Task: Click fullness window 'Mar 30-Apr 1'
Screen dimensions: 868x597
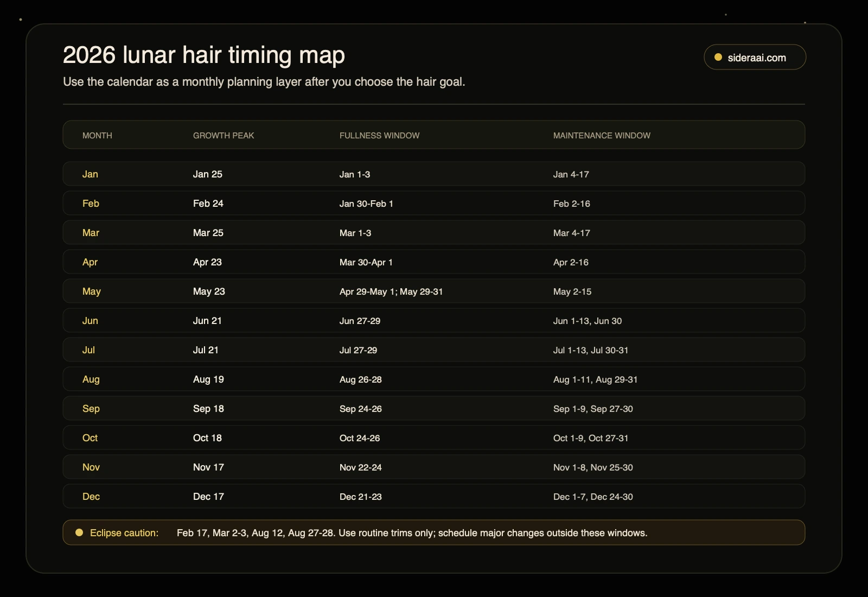Action: (366, 262)
